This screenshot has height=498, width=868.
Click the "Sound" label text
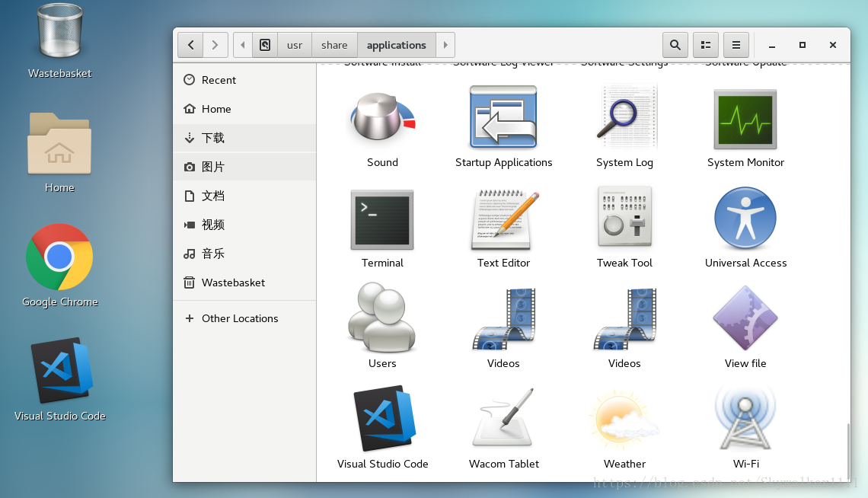382,162
